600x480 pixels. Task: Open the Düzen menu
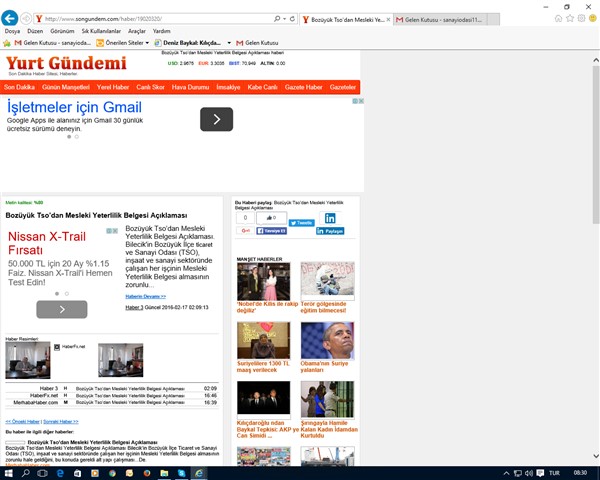coord(35,31)
